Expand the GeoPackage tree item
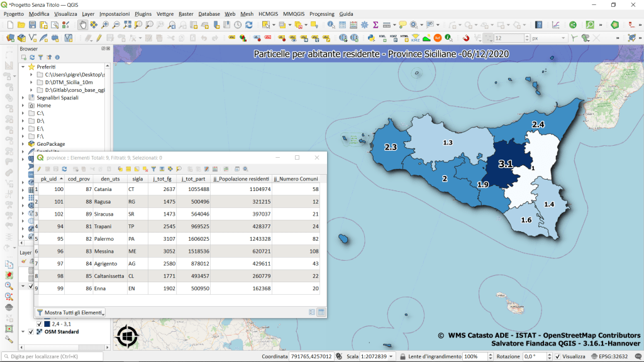Screen dimensions: 644x362 click(23, 144)
